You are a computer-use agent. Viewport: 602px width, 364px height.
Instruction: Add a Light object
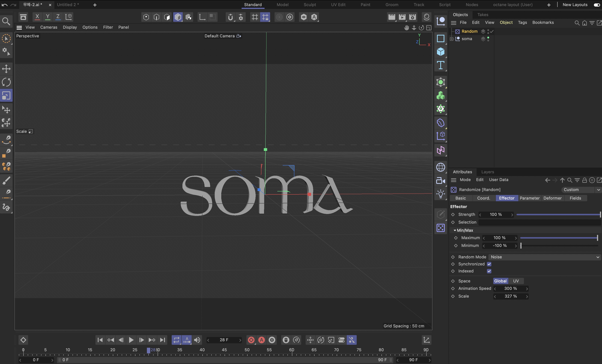click(440, 194)
